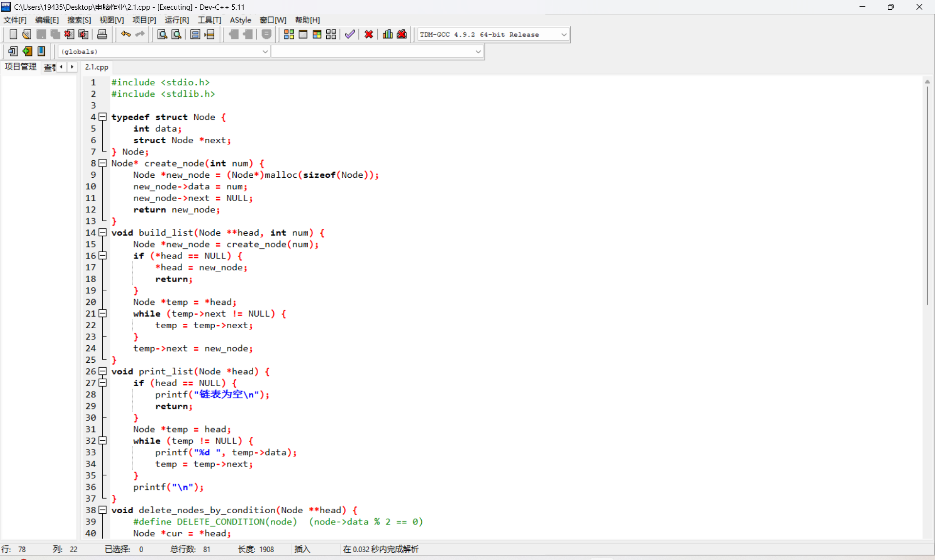Click the green Insert arrow icon
The image size is (935, 560).
(27, 51)
